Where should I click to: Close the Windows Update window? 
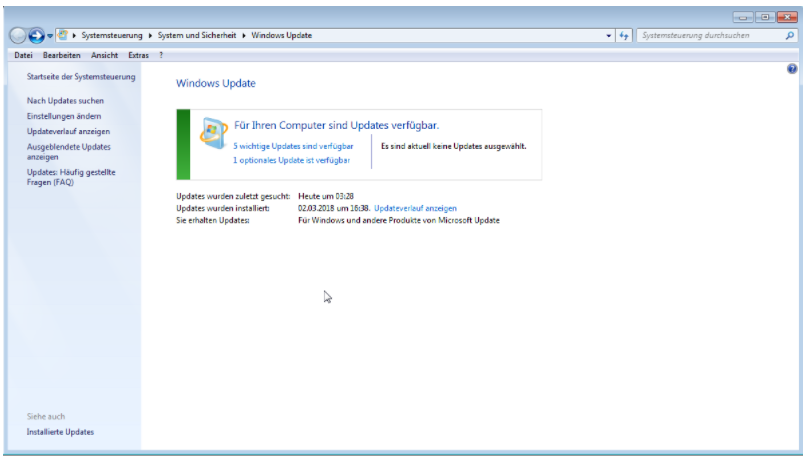pos(787,17)
